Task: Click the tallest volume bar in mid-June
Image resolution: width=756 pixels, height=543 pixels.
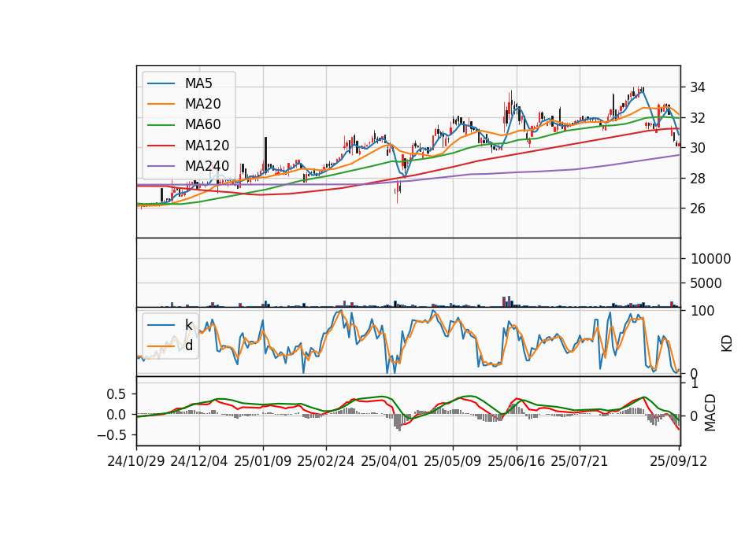Action: (x=510, y=301)
